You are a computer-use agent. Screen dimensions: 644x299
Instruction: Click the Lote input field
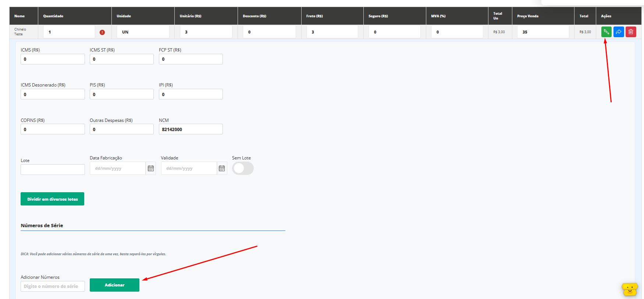coord(53,169)
